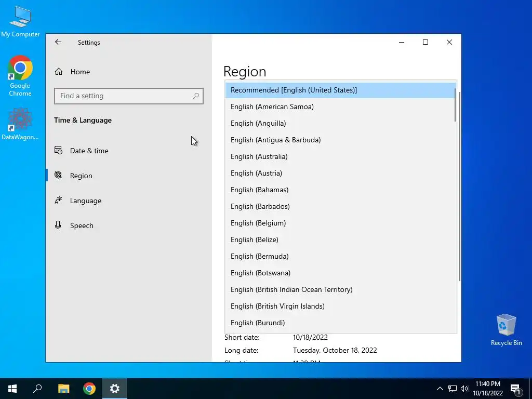Click the long date value text
The width and height of the screenshot is (532, 399).
point(335,351)
